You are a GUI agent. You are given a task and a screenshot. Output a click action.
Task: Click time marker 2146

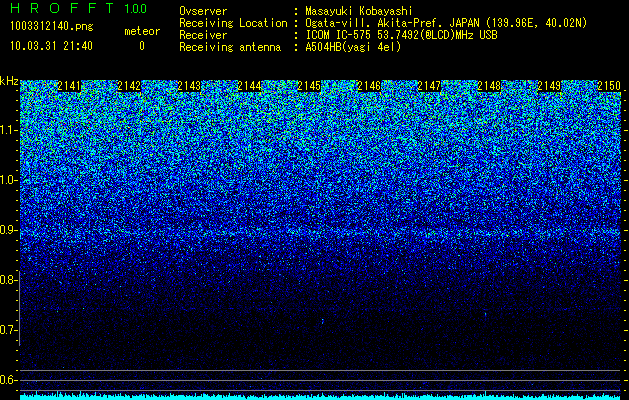(x=369, y=86)
